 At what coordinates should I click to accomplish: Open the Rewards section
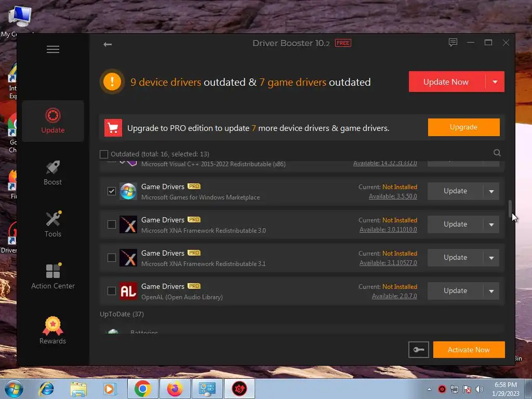[x=53, y=330]
